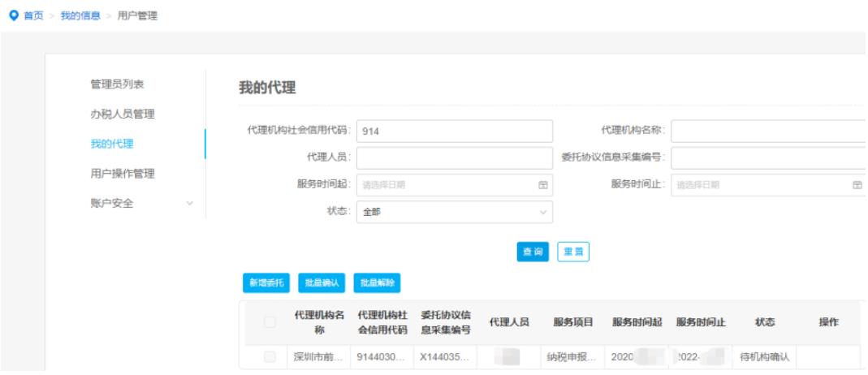Open calendar icon in 服务时间起 field

(543, 185)
